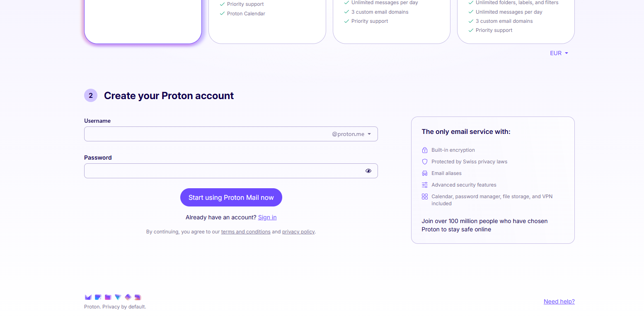Click the Need help? link
The width and height of the screenshot is (644, 318).
[559, 301]
